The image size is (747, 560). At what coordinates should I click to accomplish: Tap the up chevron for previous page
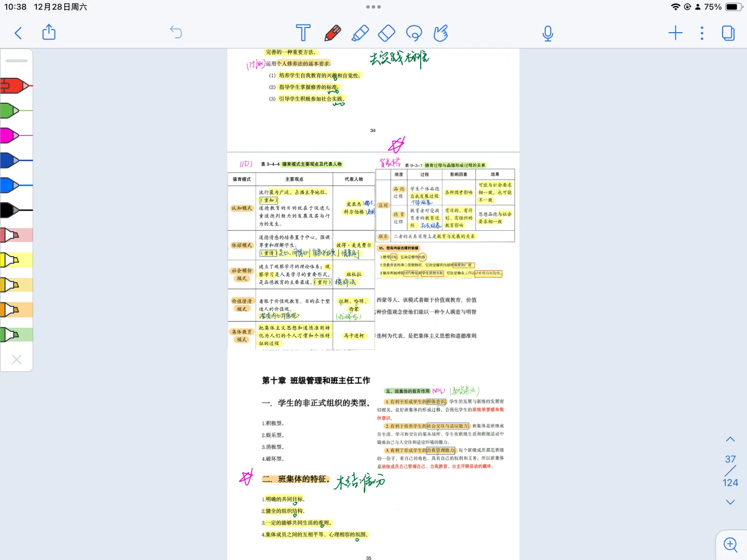point(730,439)
